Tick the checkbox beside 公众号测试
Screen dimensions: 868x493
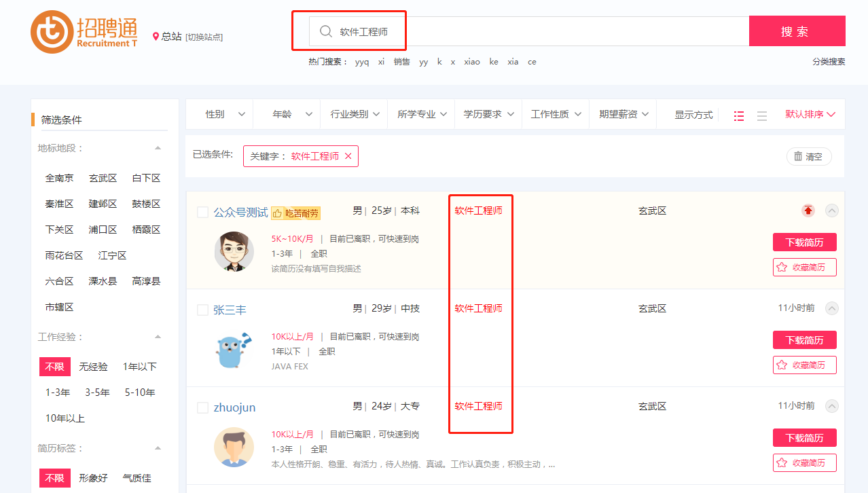tap(202, 213)
